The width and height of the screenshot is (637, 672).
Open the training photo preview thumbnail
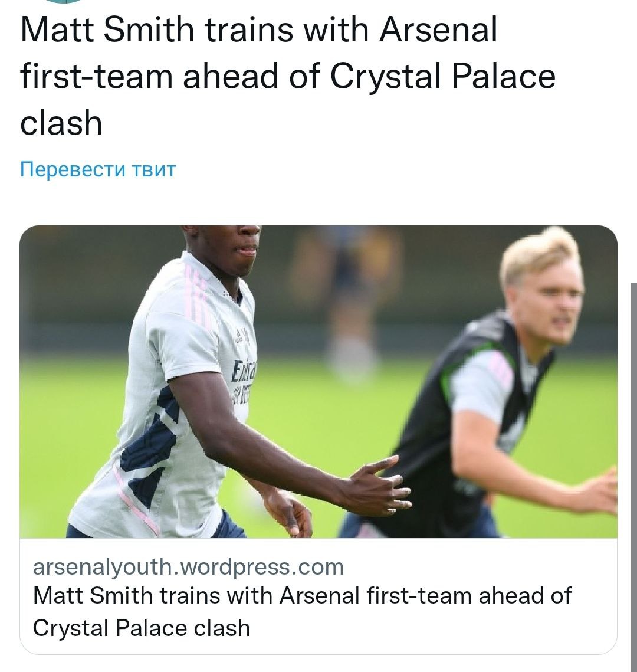[x=318, y=382]
